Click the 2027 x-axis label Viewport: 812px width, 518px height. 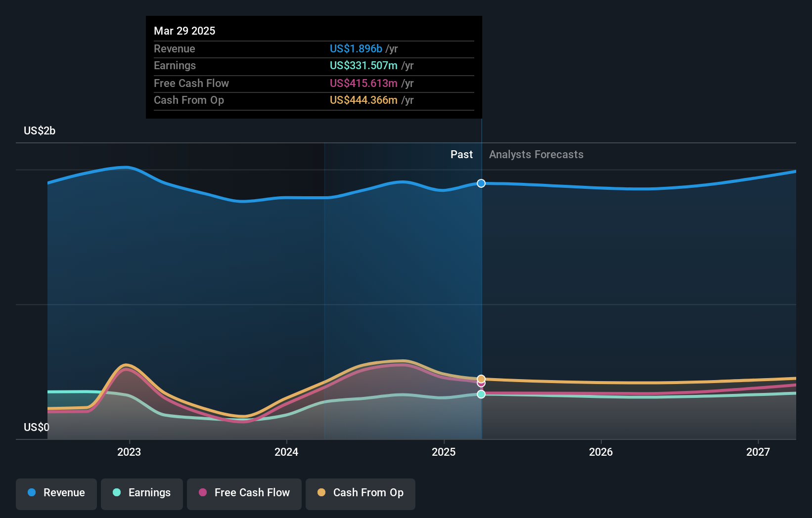[758, 452]
